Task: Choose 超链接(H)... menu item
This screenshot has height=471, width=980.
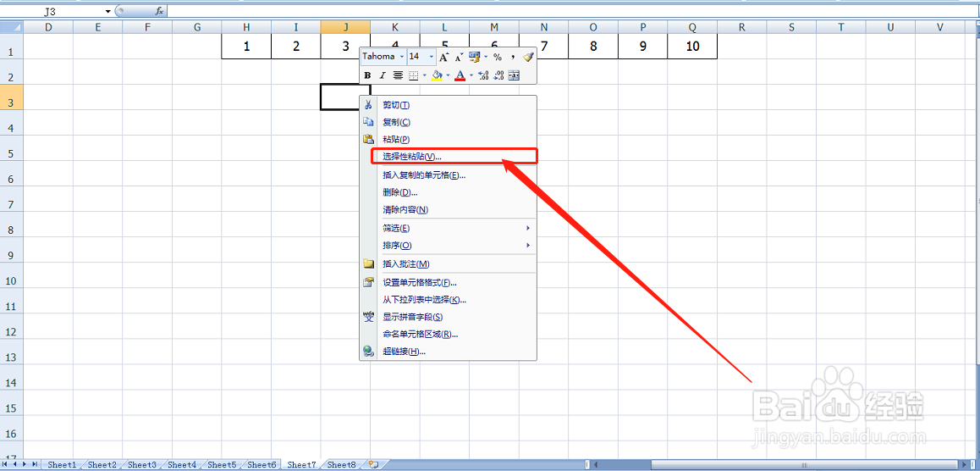Action: pyautogui.click(x=448, y=352)
